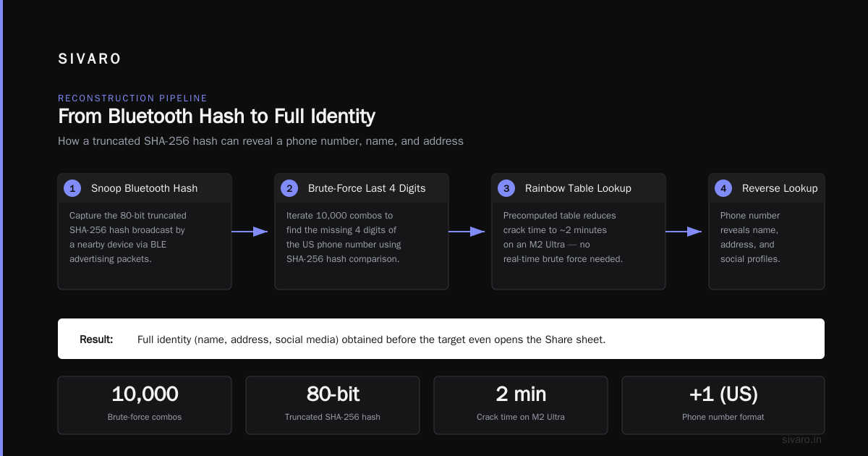Click the step 2 badge beside Brute-Force Last 4 Digits
This screenshot has width=868, height=456.
tap(289, 188)
